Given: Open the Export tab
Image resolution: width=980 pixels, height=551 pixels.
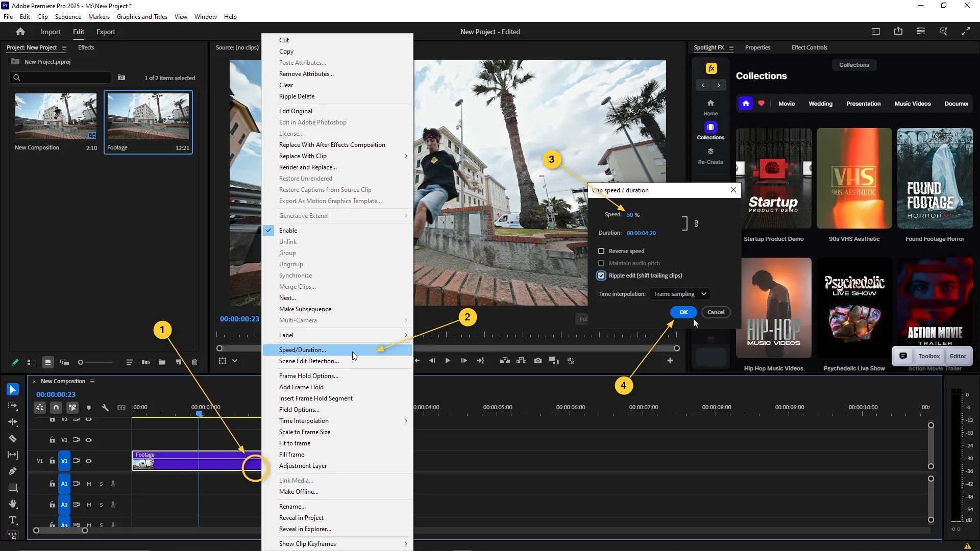Looking at the screenshot, I should click(x=106, y=32).
